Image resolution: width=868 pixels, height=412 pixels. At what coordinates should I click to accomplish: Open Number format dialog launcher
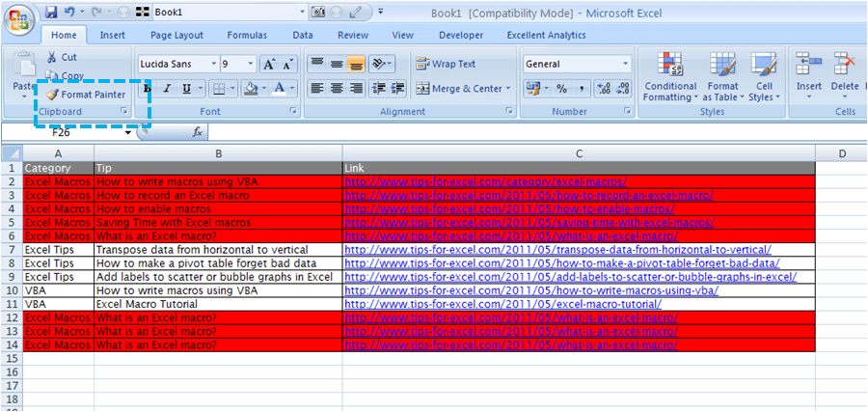627,111
